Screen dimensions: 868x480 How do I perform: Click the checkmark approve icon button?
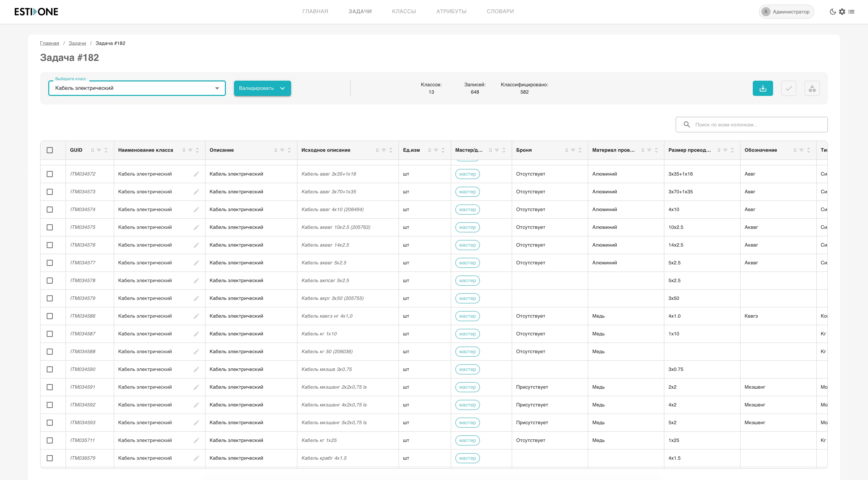[789, 88]
